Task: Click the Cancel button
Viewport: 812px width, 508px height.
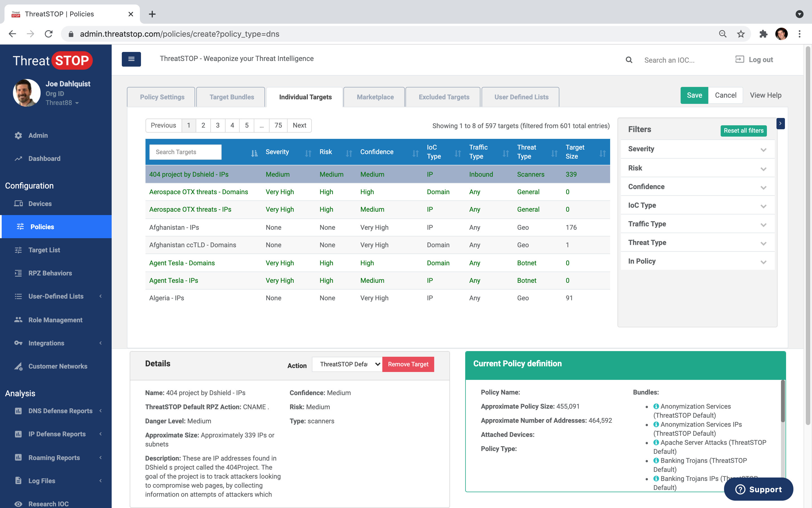Action: click(x=725, y=95)
